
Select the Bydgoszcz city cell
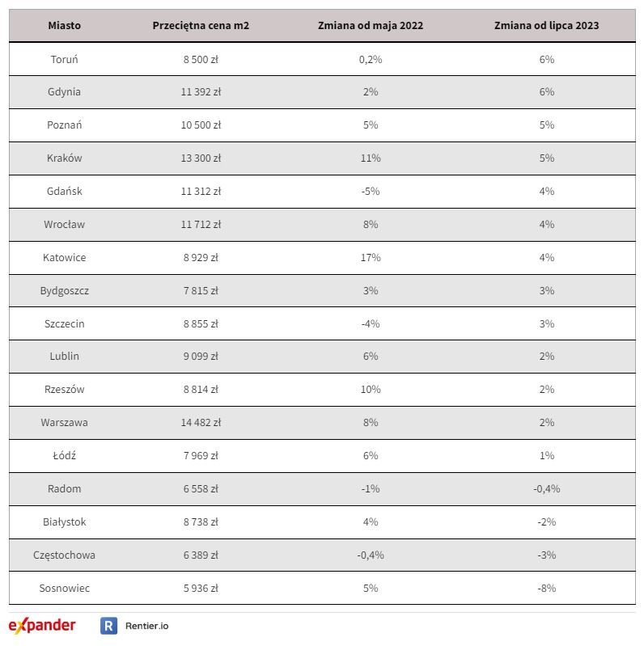point(64,291)
